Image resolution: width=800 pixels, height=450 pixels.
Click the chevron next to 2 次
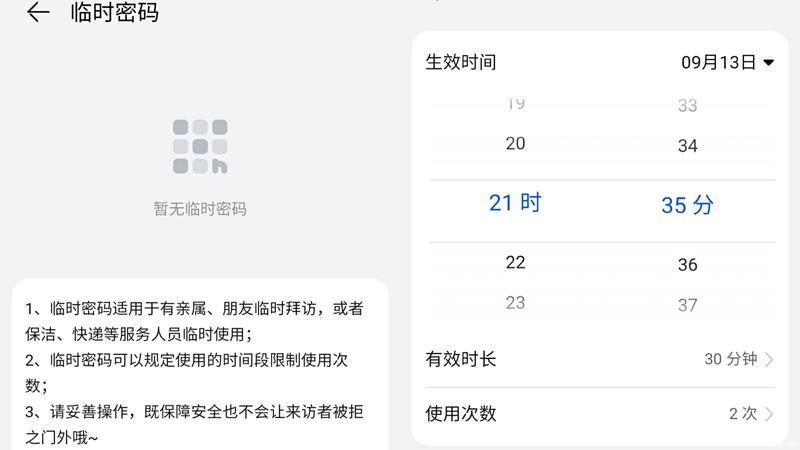coord(769,413)
